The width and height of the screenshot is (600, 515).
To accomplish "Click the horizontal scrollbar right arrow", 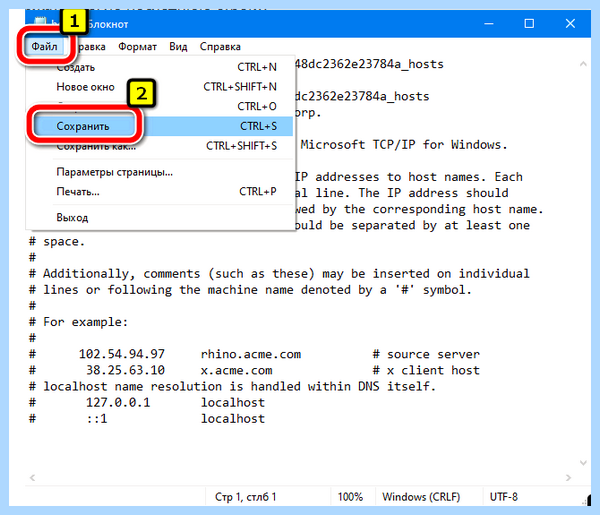I will click(569, 478).
